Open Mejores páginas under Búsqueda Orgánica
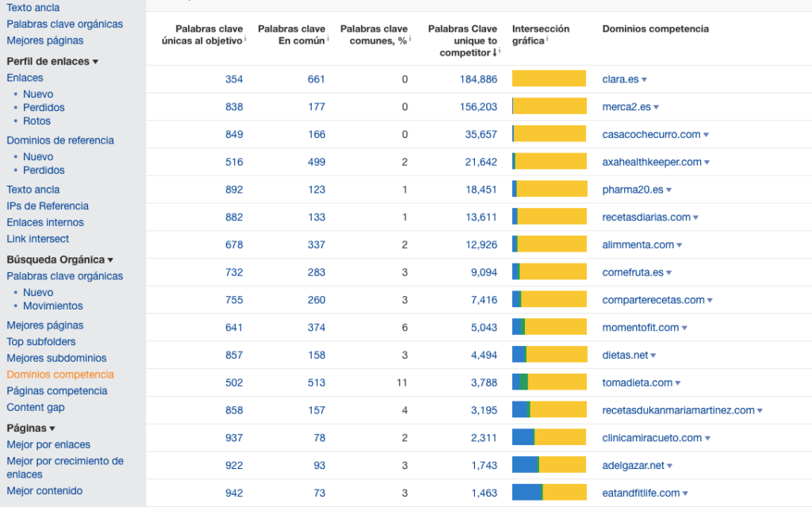Screen dimensions: 812x507 pos(45,325)
